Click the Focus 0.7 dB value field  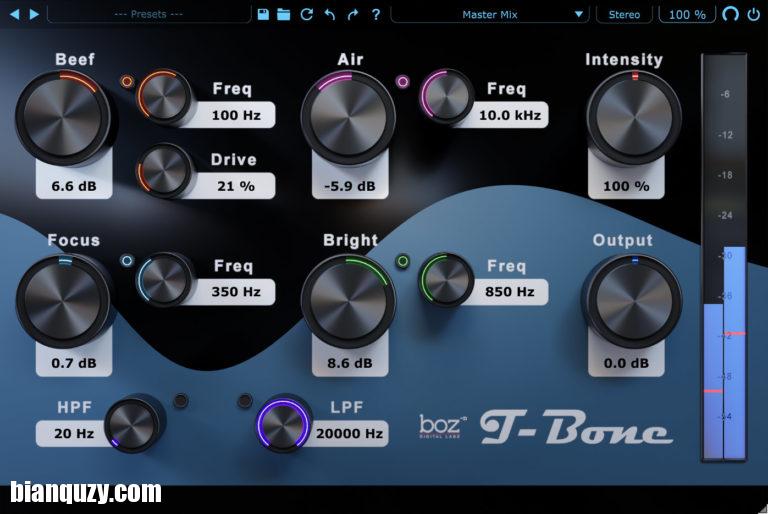(74, 363)
